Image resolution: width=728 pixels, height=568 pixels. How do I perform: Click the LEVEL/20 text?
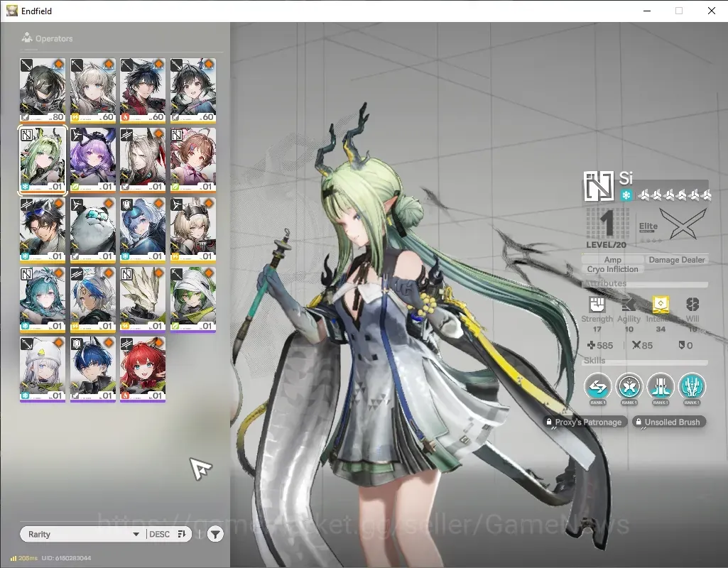[606, 244]
